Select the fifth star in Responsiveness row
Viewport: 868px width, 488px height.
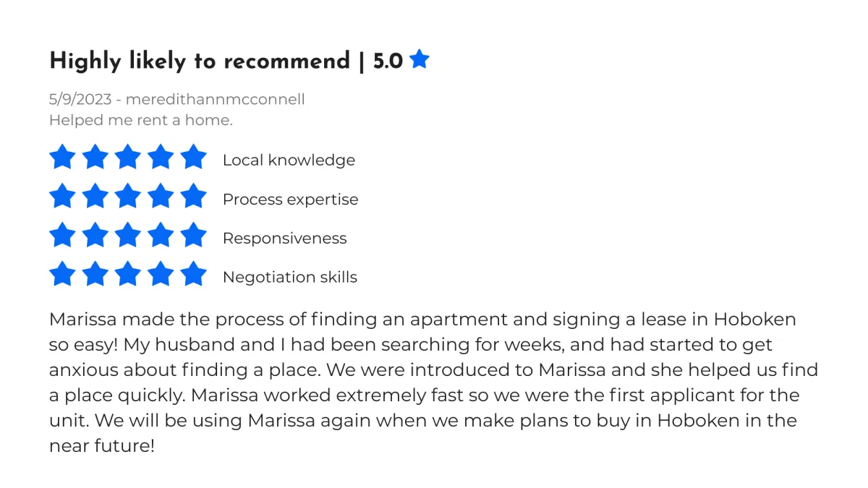[x=193, y=235]
